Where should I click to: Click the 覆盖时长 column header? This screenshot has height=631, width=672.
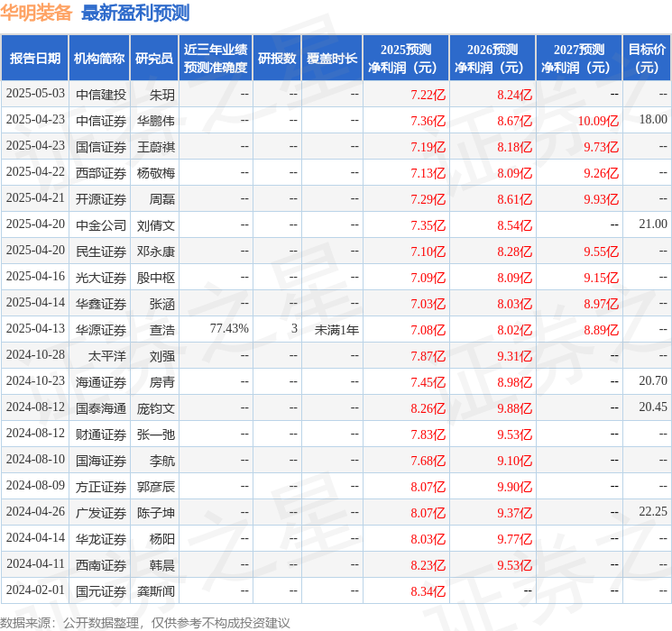click(x=332, y=59)
